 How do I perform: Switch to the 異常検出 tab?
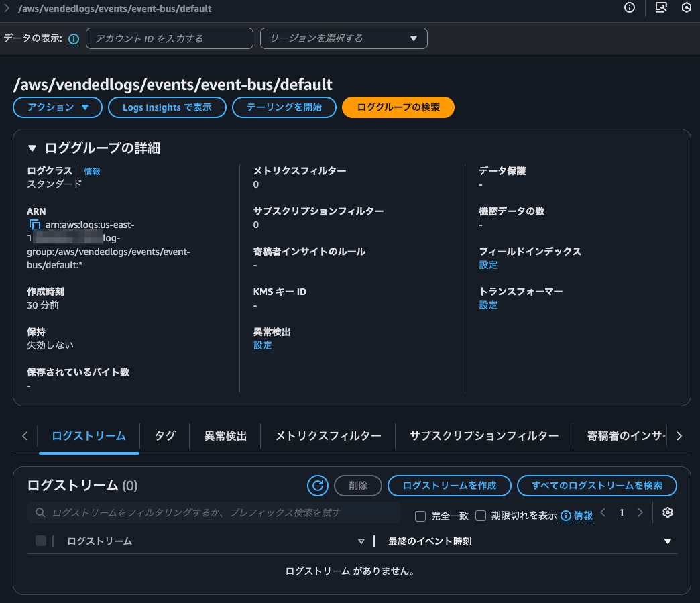point(225,436)
